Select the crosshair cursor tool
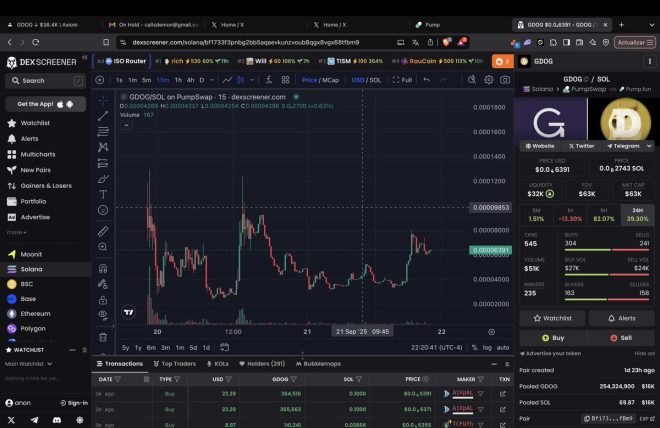Viewport: 660px width, 428px height. (103, 100)
